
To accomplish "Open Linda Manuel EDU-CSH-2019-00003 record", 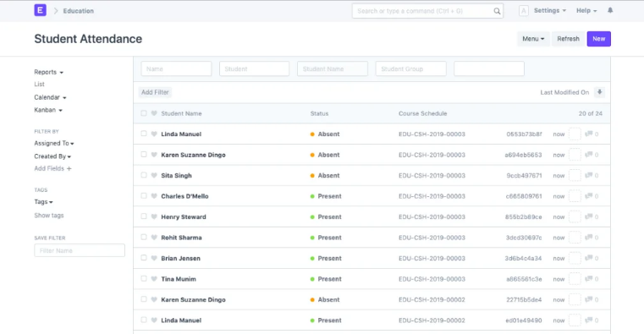I will 181,134.
